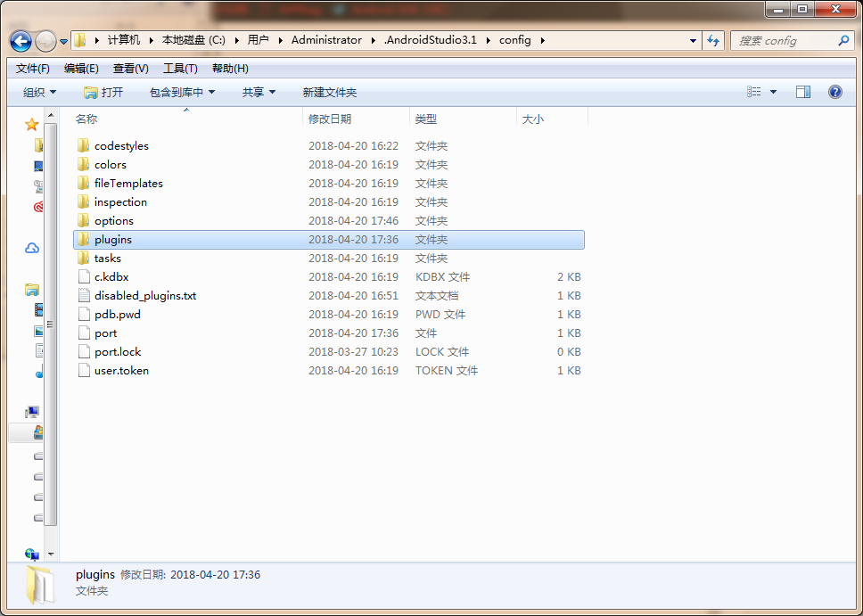The width and height of the screenshot is (863, 616).
Task: Open the 帮助(H) menu
Action: (230, 69)
